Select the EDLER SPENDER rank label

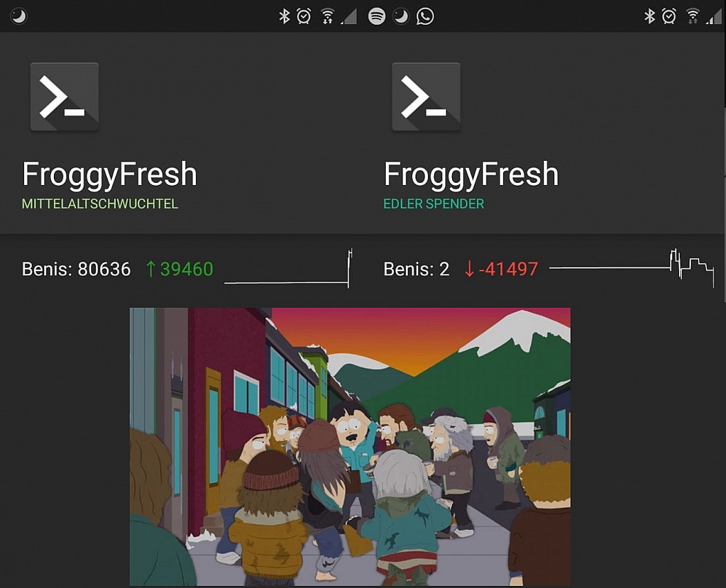[434, 204]
